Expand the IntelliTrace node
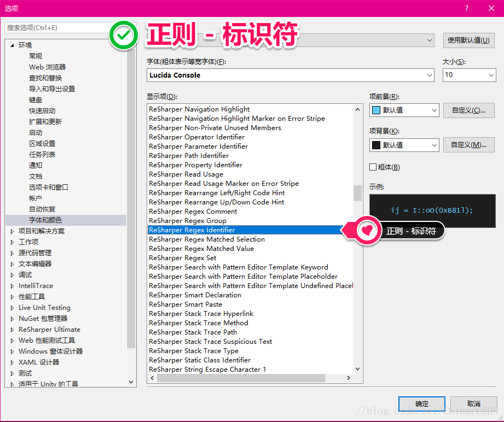 click(x=12, y=286)
